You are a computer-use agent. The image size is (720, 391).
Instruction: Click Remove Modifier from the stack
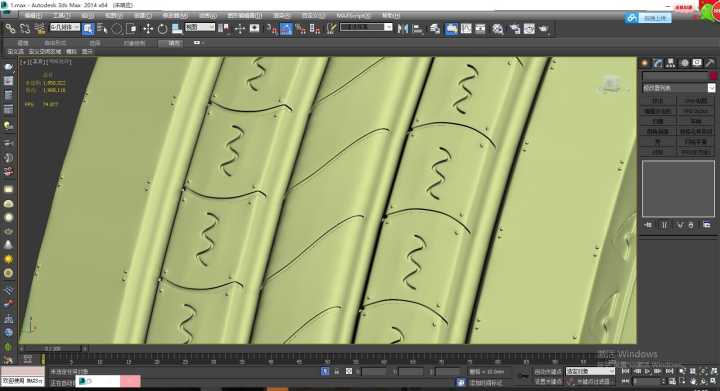pyautogui.click(x=691, y=225)
